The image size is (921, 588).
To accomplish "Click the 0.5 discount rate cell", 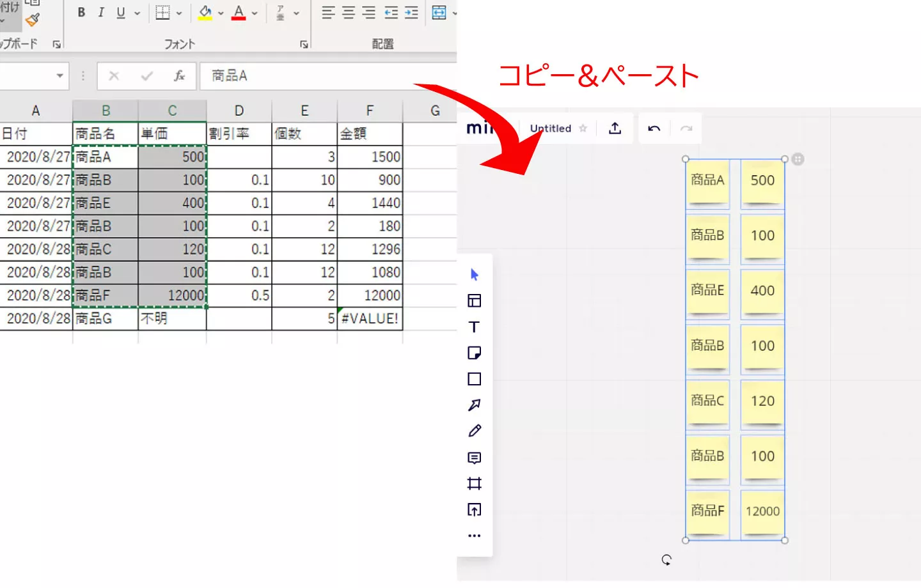I will pyautogui.click(x=239, y=295).
